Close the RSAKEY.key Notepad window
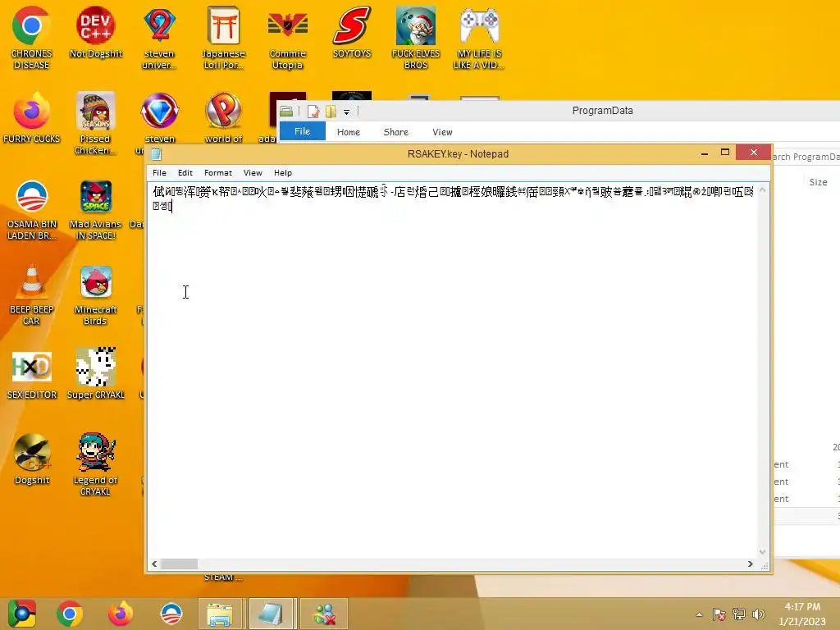The height and width of the screenshot is (630, 840). pyautogui.click(x=753, y=152)
